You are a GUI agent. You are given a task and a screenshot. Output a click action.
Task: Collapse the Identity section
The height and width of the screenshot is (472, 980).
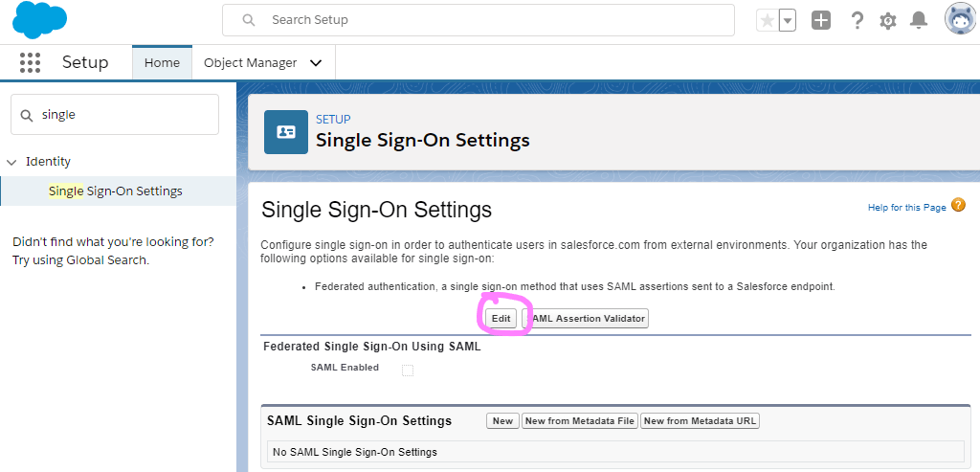pos(11,162)
